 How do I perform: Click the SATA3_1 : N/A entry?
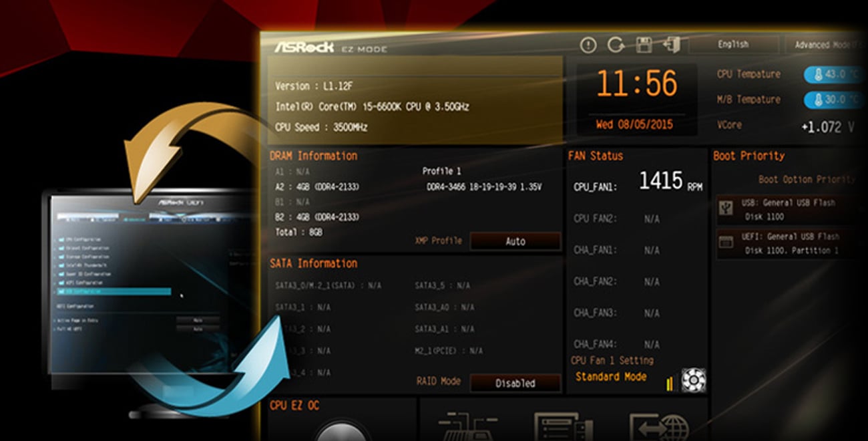tap(302, 307)
